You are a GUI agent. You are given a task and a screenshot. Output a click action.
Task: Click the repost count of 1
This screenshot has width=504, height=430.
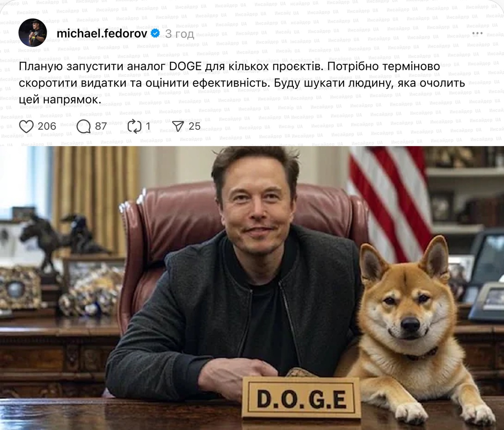pos(148,126)
